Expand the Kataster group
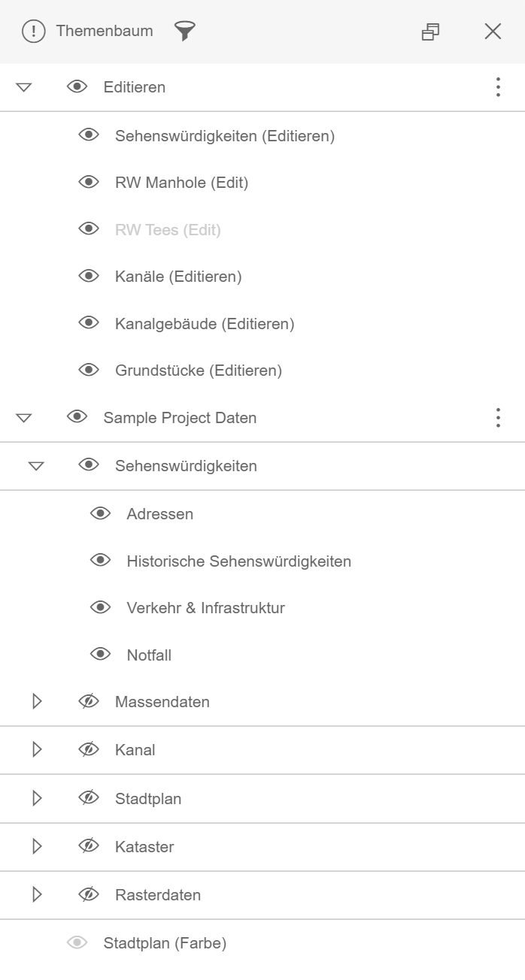This screenshot has height=980, width=525. pos(36,846)
